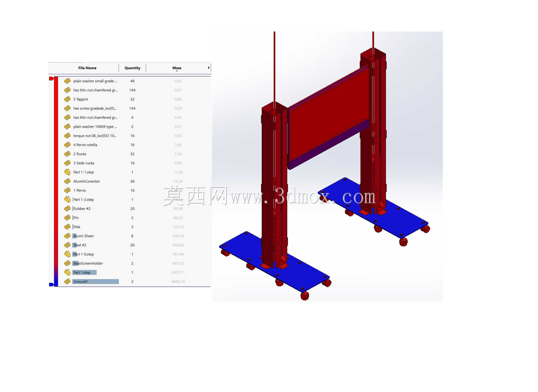Sort by File Name column header
The width and height of the screenshot is (538, 392).
tap(87, 68)
